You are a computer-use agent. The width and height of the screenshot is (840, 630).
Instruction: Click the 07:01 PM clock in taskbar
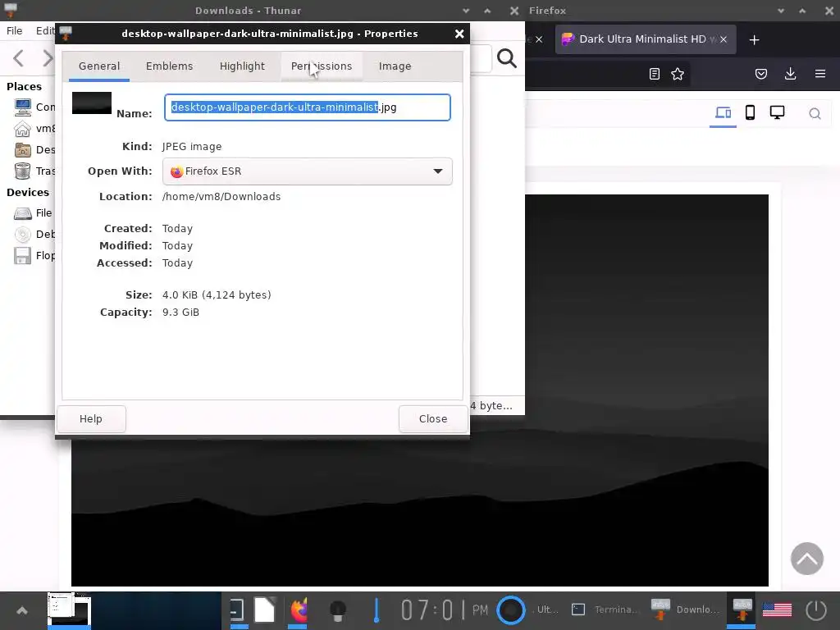[444, 610]
